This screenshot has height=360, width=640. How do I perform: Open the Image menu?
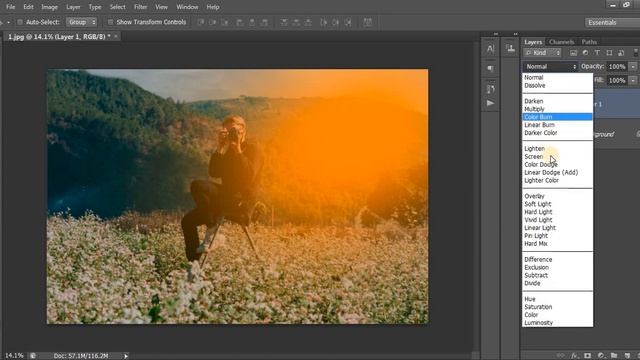(x=49, y=7)
